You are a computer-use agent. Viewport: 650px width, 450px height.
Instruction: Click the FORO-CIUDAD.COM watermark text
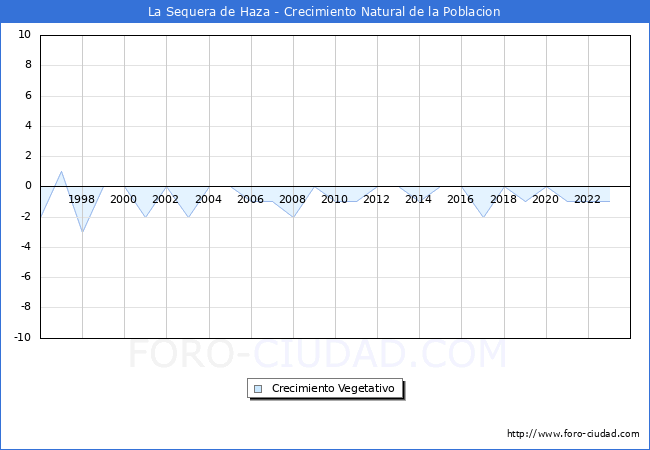pos(318,355)
